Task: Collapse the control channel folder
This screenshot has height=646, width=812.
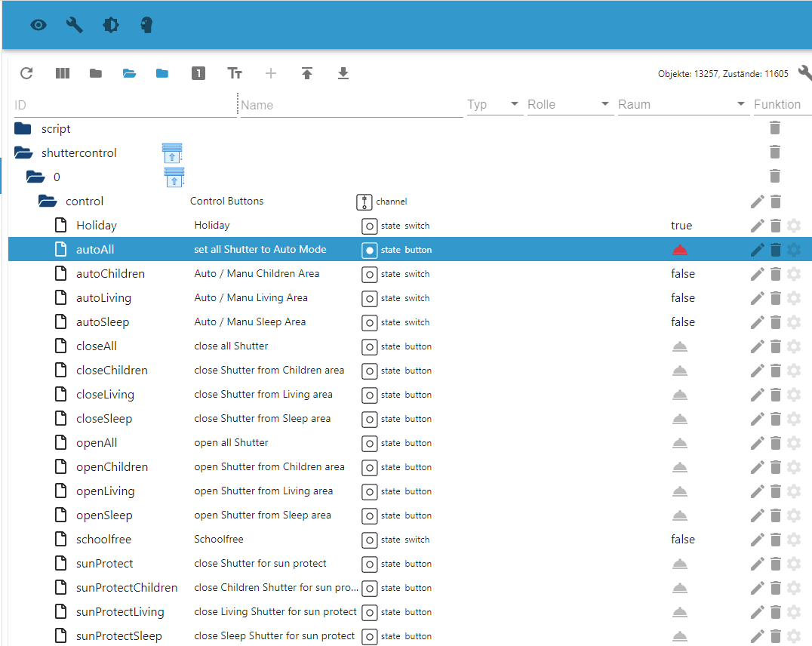Action: pos(47,201)
